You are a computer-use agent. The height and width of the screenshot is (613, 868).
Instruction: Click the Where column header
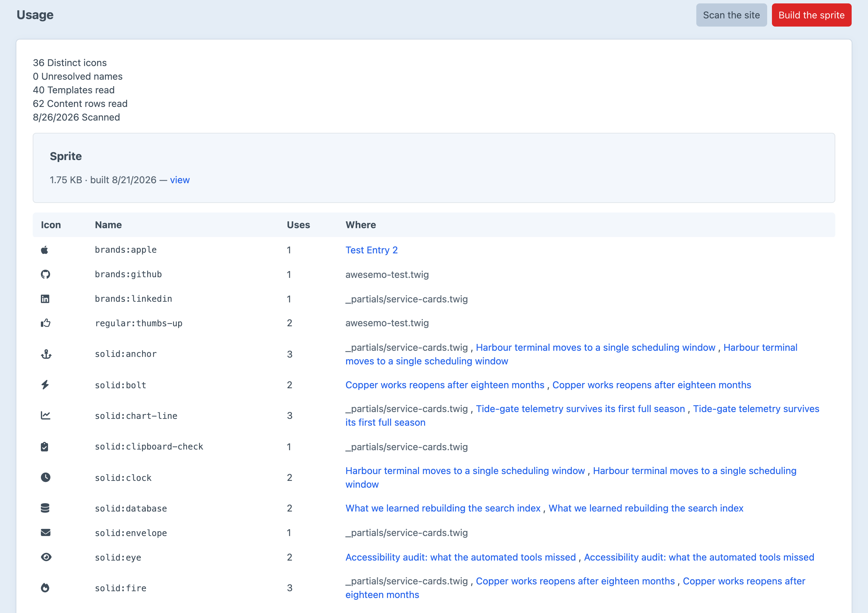click(361, 225)
